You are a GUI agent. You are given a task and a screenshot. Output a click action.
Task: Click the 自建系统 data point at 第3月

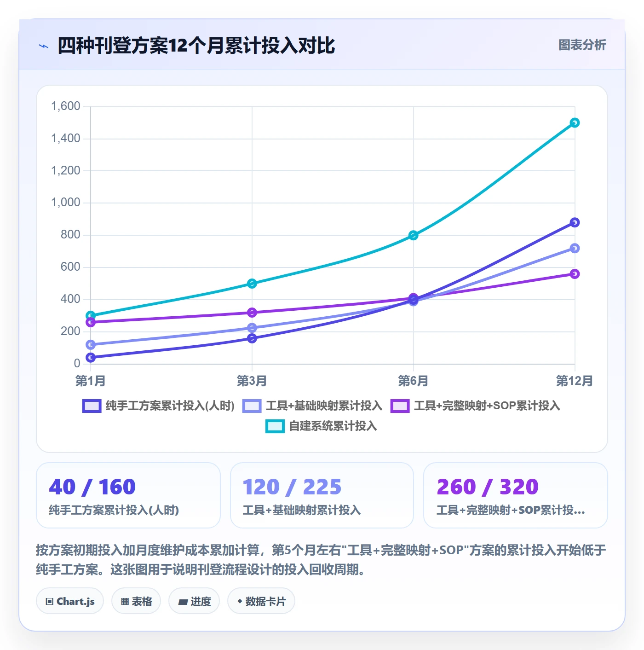tap(252, 284)
